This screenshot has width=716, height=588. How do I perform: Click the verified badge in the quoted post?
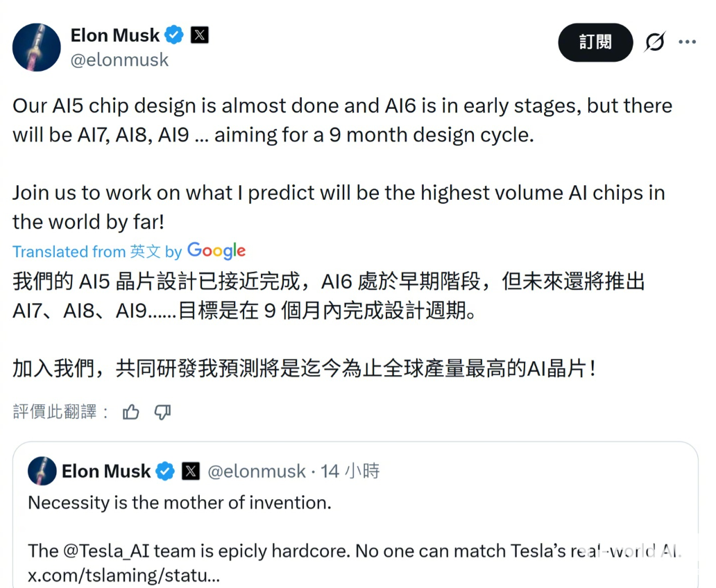[x=164, y=472]
